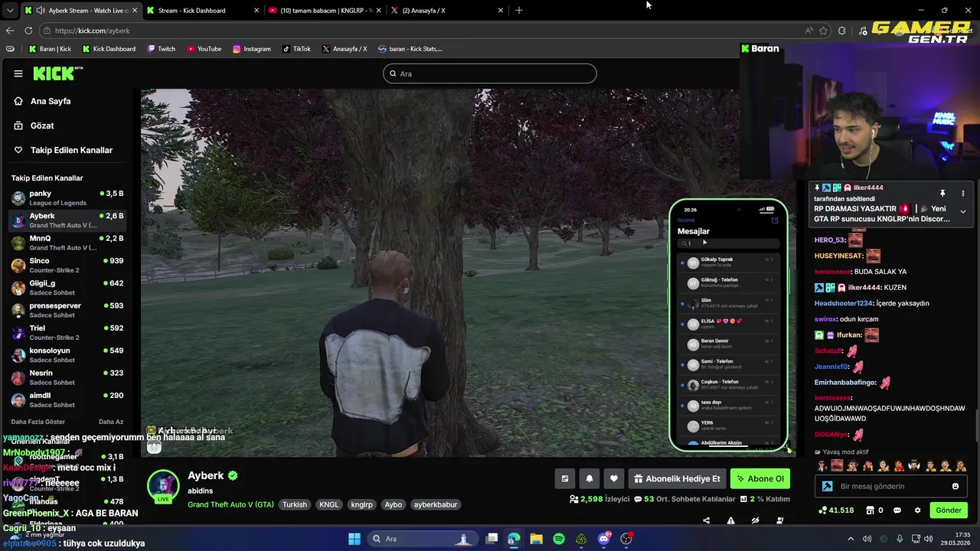Click the channel info card icon
The image size is (980, 551).
565,479
